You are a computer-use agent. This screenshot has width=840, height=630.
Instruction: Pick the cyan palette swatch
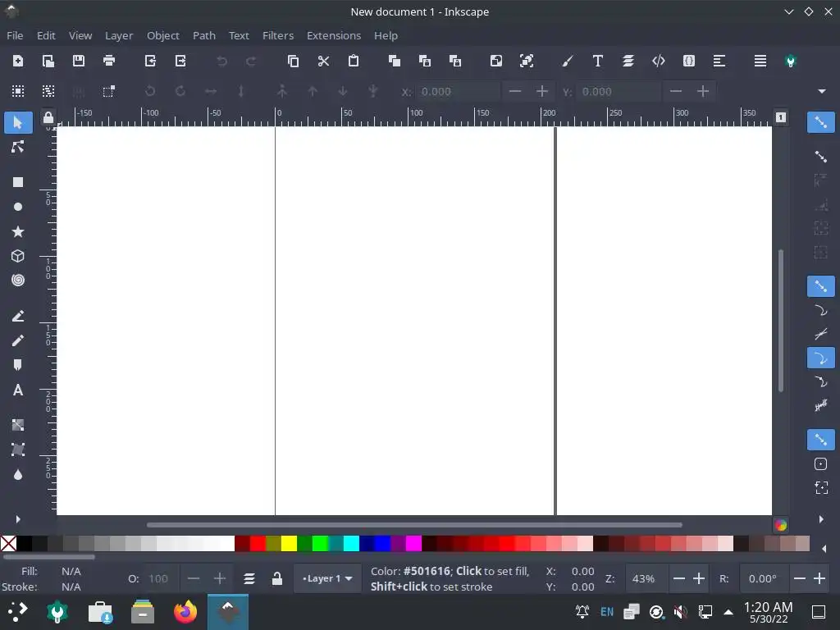click(351, 544)
